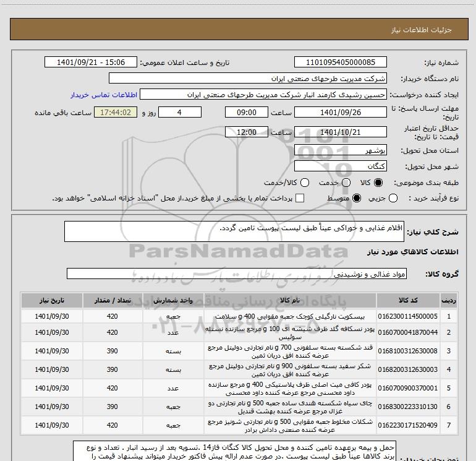Screen dimensions: 476x461
Task: Click the بیسکویت نارگیلی item name
Action: point(290,316)
